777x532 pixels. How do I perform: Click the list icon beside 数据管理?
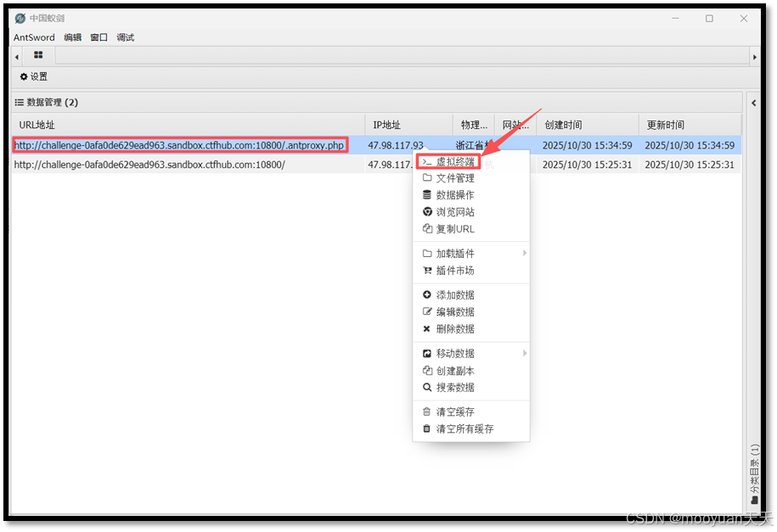[x=20, y=103]
